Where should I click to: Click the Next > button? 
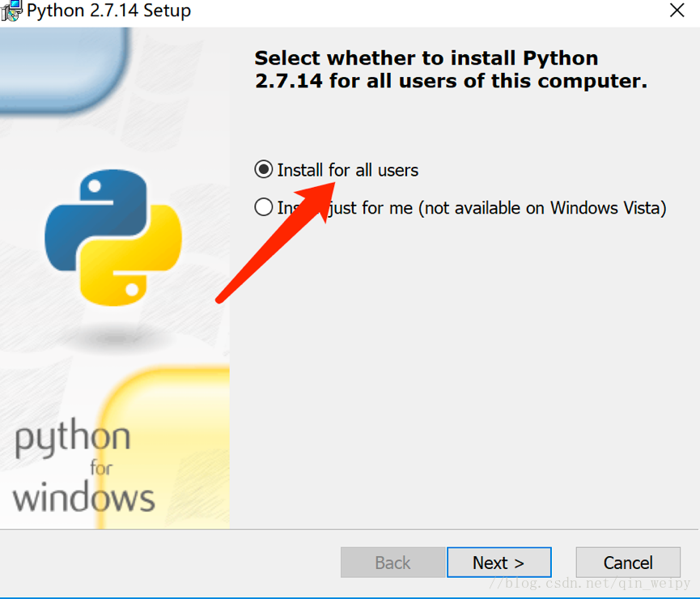(x=498, y=563)
